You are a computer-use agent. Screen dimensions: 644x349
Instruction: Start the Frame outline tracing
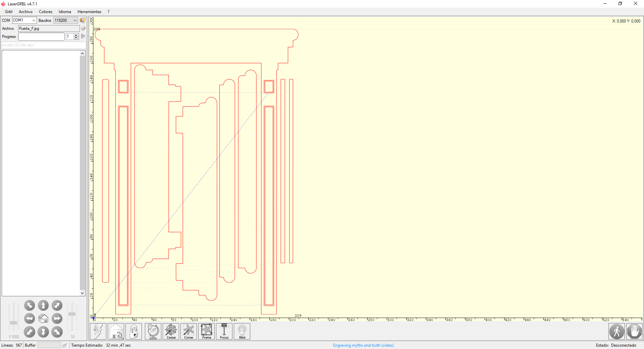click(x=206, y=332)
